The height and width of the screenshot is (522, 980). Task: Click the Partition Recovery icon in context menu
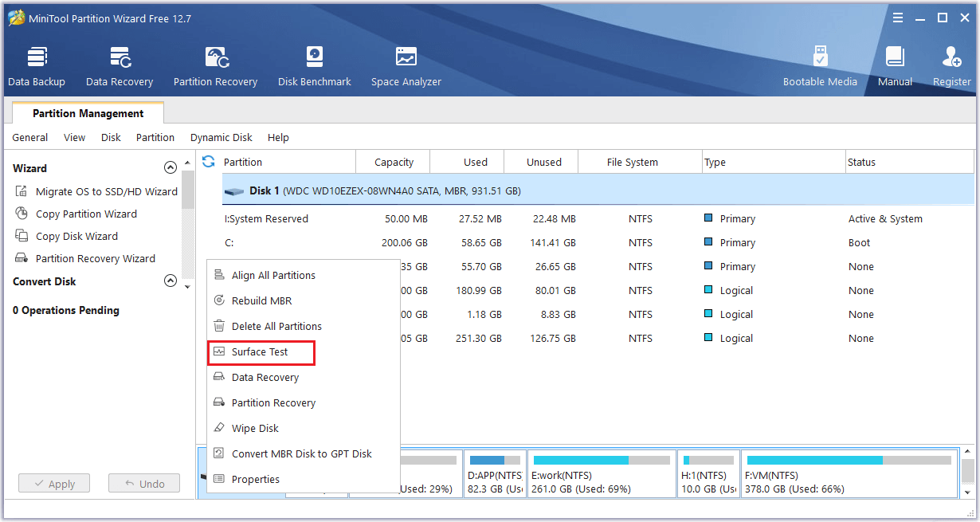[219, 402]
